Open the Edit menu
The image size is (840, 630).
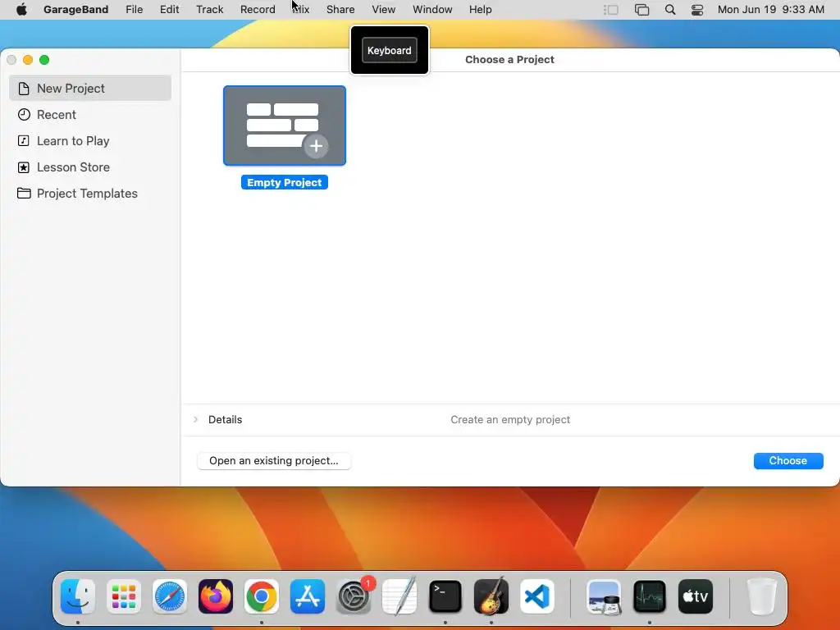(x=169, y=10)
